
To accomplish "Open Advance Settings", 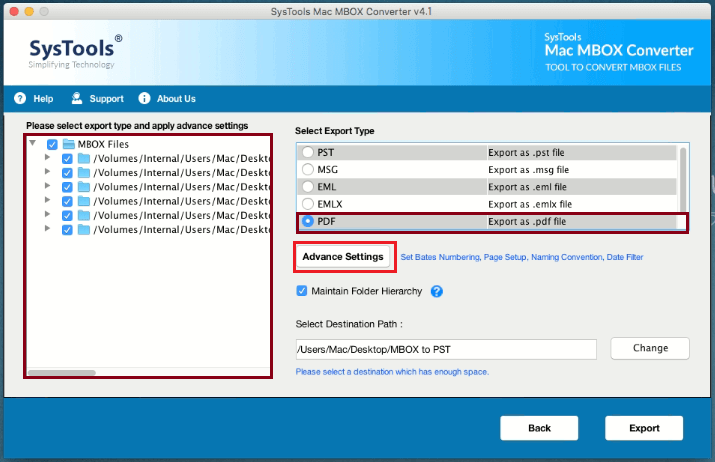I will coord(343,257).
